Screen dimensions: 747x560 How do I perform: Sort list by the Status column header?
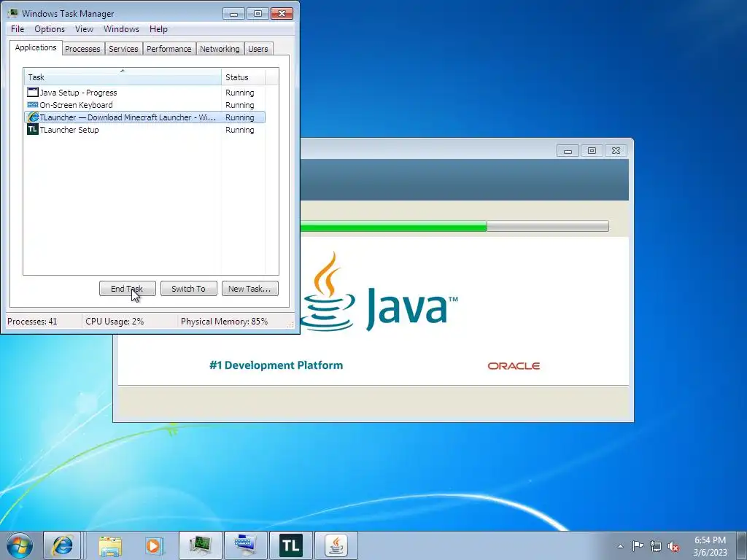pos(243,77)
